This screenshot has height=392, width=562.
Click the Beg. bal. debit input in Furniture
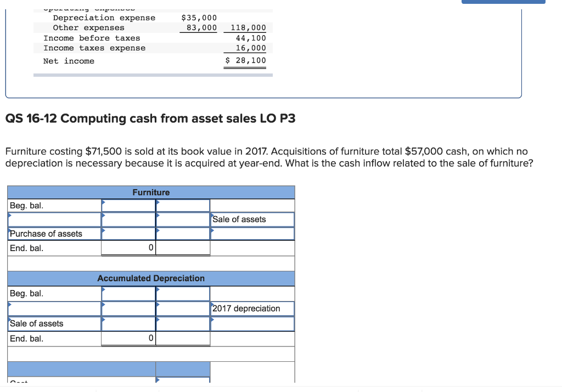coord(128,205)
